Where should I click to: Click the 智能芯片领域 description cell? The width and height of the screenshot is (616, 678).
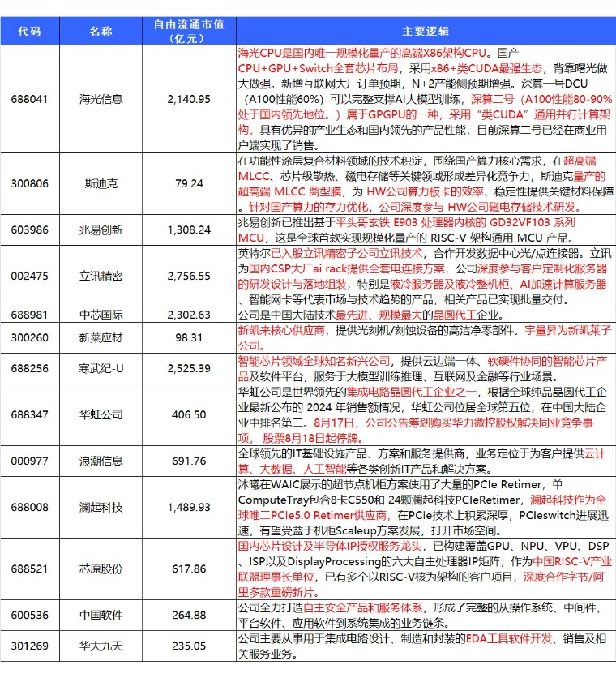coord(426,368)
